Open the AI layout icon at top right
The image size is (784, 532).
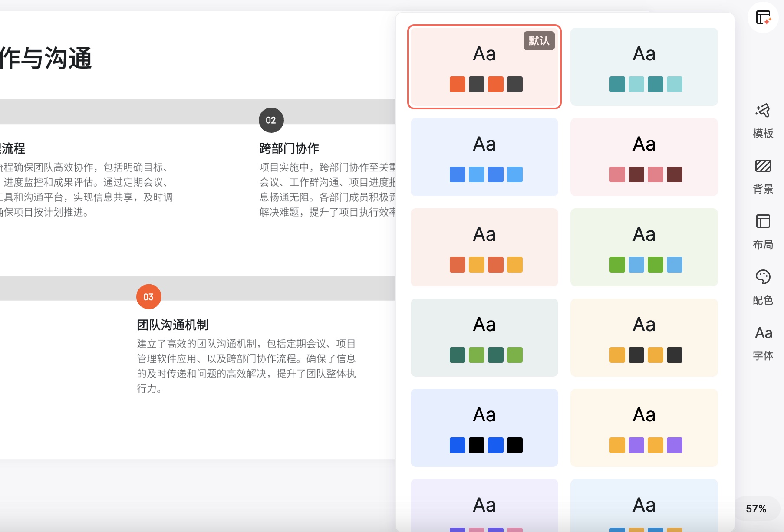[763, 17]
